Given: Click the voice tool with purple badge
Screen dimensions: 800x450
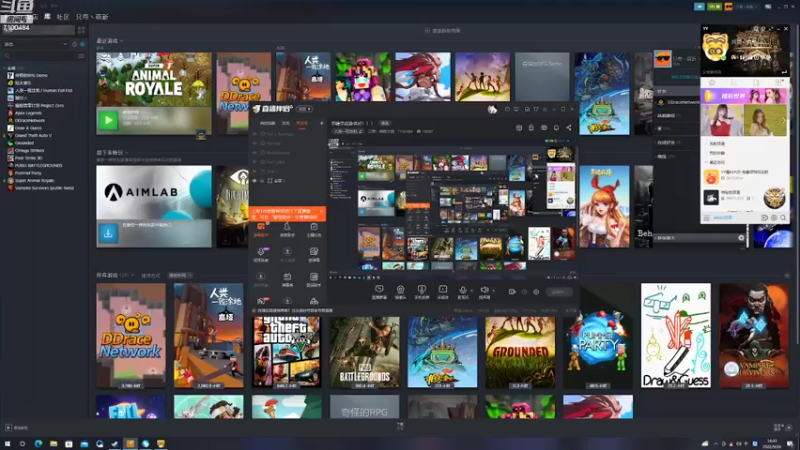Looking at the screenshot, I should [261, 254].
